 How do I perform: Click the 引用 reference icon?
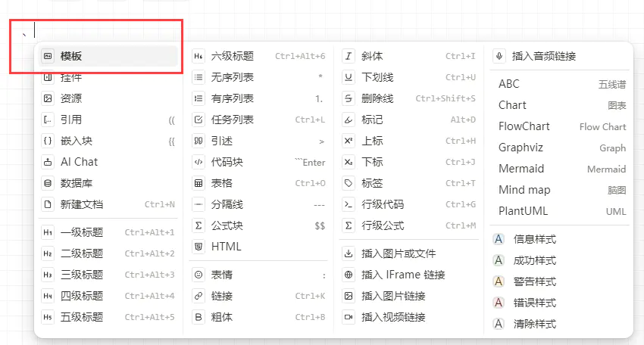pos(48,120)
